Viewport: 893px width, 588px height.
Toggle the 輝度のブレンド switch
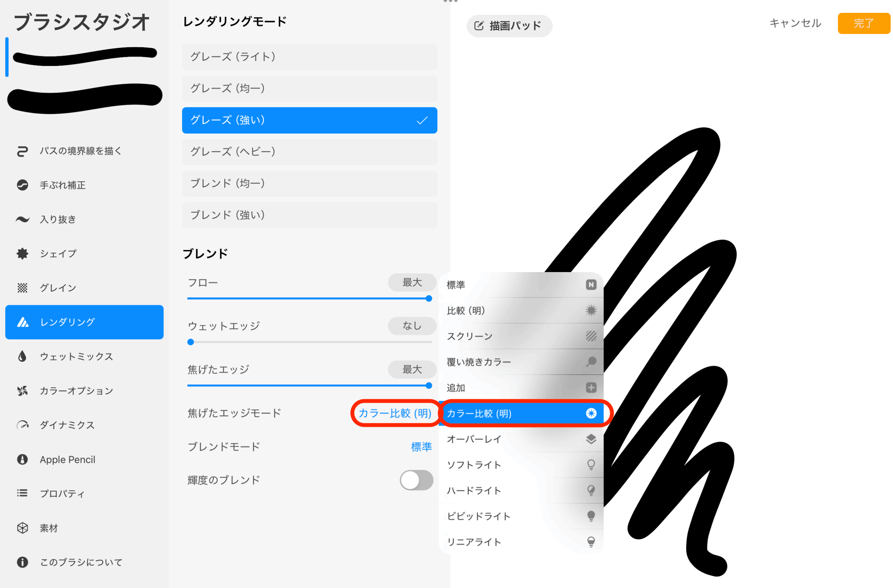(x=417, y=480)
